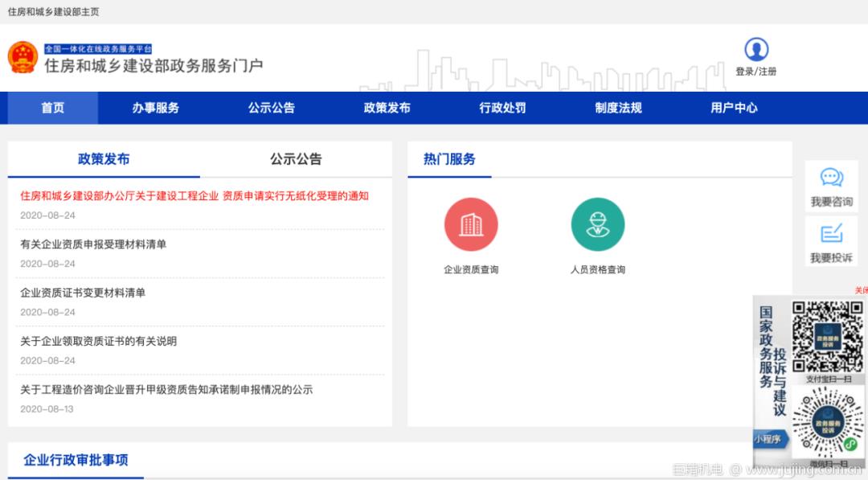Click the 住房和城乡建设部主页 top link
Viewport: 868px width, 480px height.
[52, 12]
